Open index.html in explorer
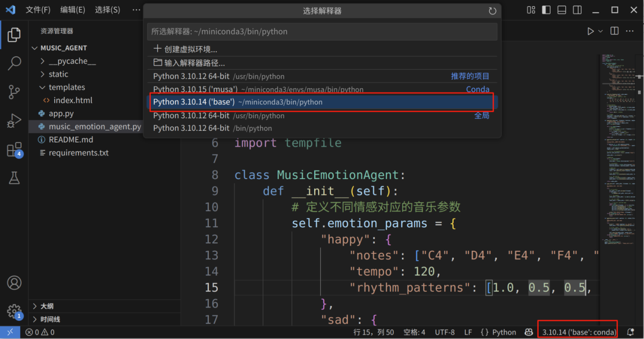This screenshot has width=644, height=339. coord(73,100)
